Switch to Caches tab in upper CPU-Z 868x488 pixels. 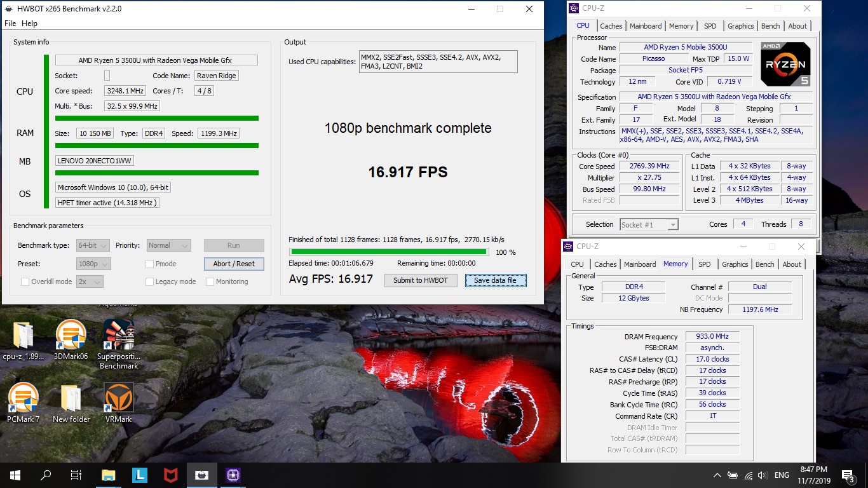(x=611, y=26)
